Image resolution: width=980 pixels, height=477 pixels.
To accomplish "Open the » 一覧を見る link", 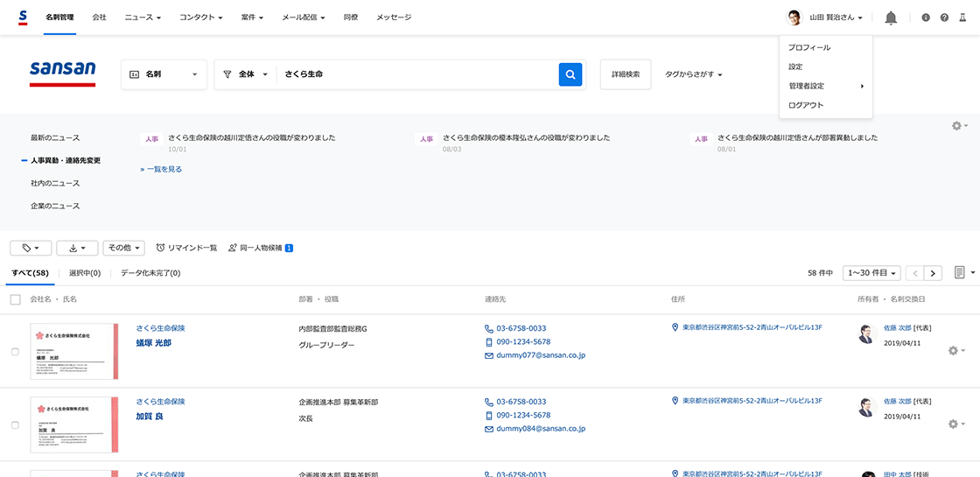I will pos(161,169).
